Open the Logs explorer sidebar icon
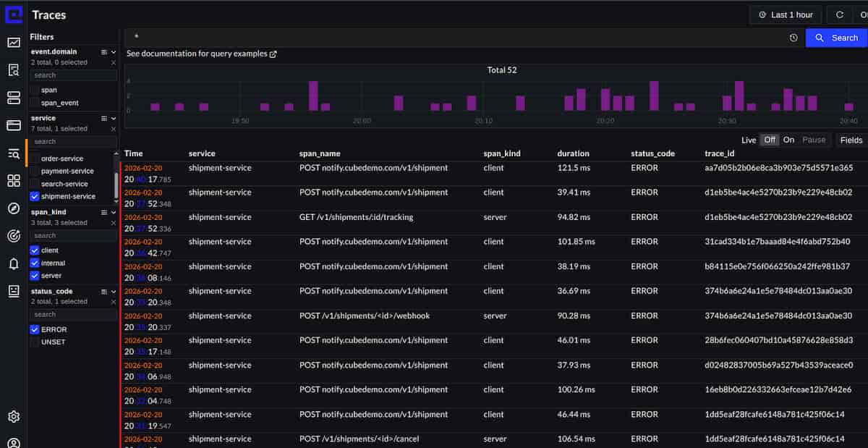The width and height of the screenshot is (868, 448). pyautogui.click(x=13, y=69)
